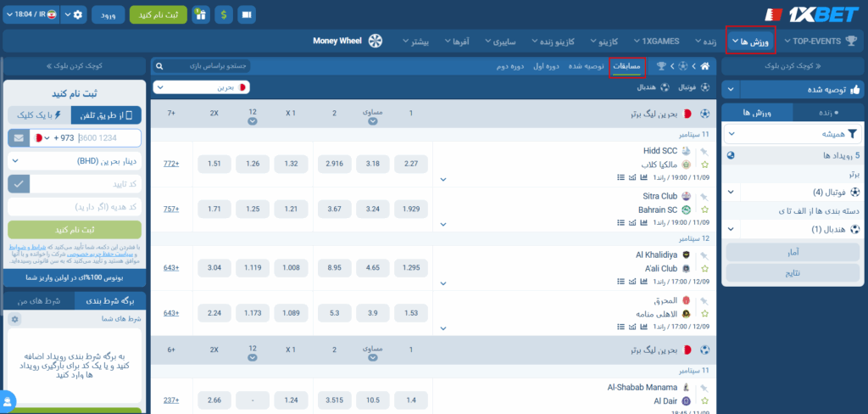Open the بحرین country filter dropdown
Image resolution: width=868 pixels, height=414 pixels.
(x=202, y=87)
